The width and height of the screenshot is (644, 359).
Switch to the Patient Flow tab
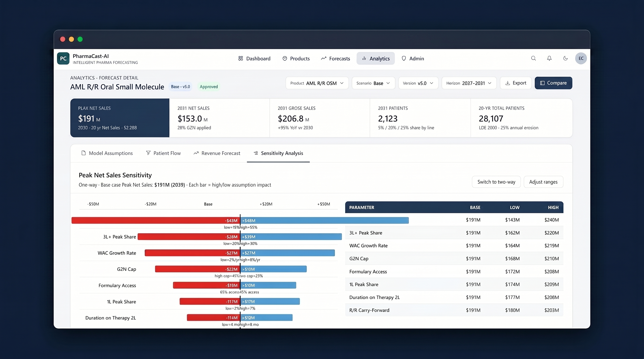point(163,153)
